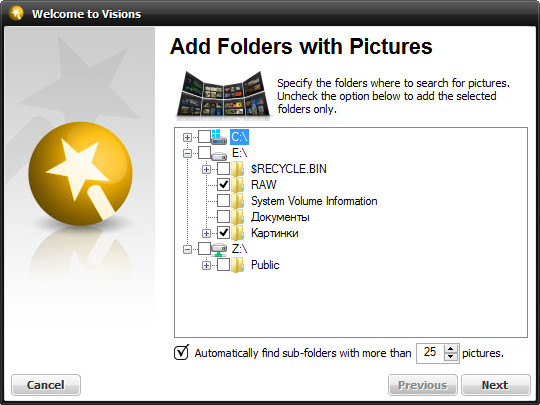Increase picture count with up arrow
Viewport: 540px width, 405px height.
451,349
